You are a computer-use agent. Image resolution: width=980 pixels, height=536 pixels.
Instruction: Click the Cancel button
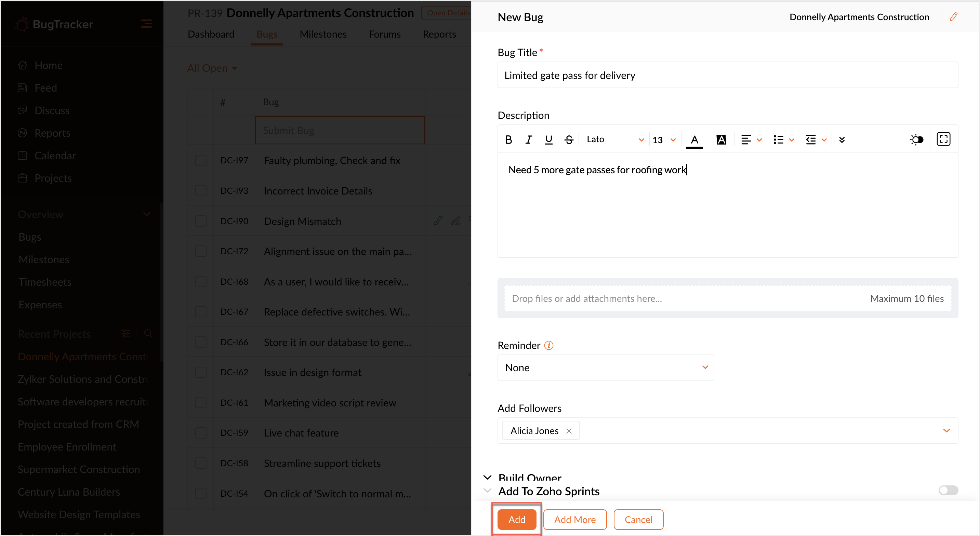pos(638,519)
